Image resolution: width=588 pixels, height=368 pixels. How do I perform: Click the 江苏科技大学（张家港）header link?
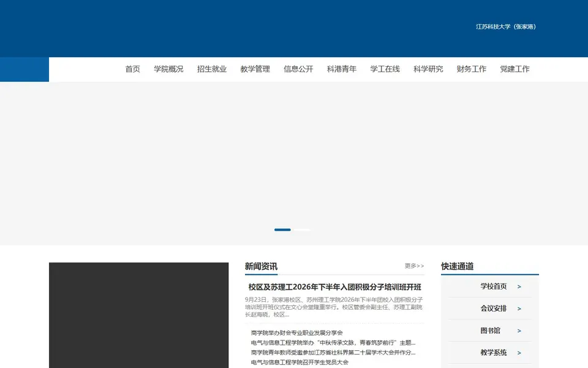point(506,26)
